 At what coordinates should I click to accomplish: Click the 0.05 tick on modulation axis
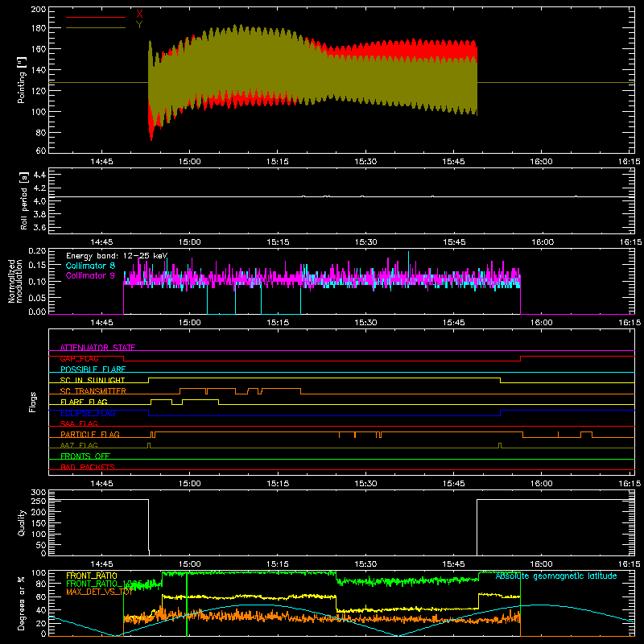coord(37,297)
